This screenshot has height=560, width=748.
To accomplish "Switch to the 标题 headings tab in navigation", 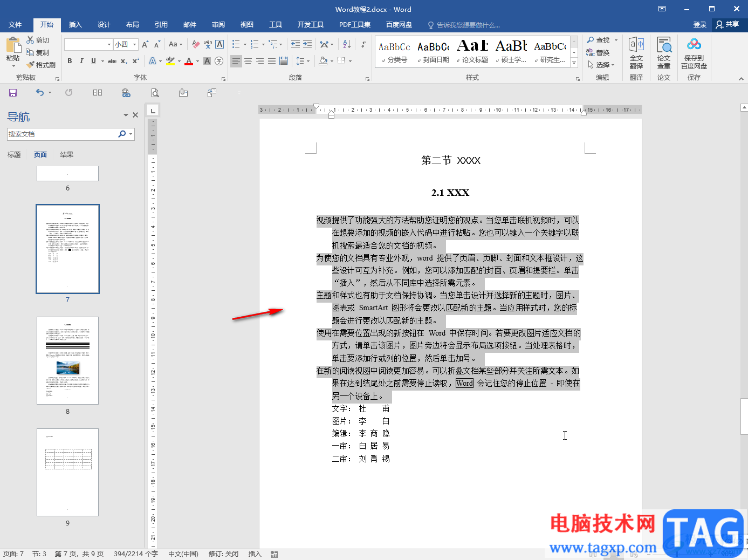I will [x=14, y=155].
